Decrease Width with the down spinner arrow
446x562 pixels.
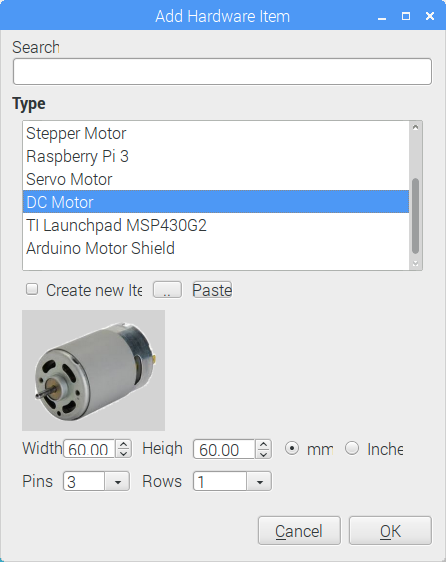(123, 453)
